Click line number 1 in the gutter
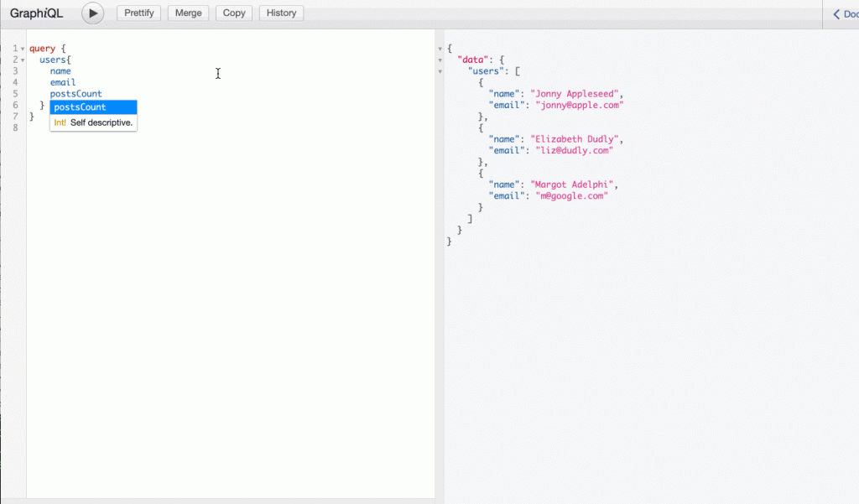Viewport: 859px width, 504px height. pos(15,48)
